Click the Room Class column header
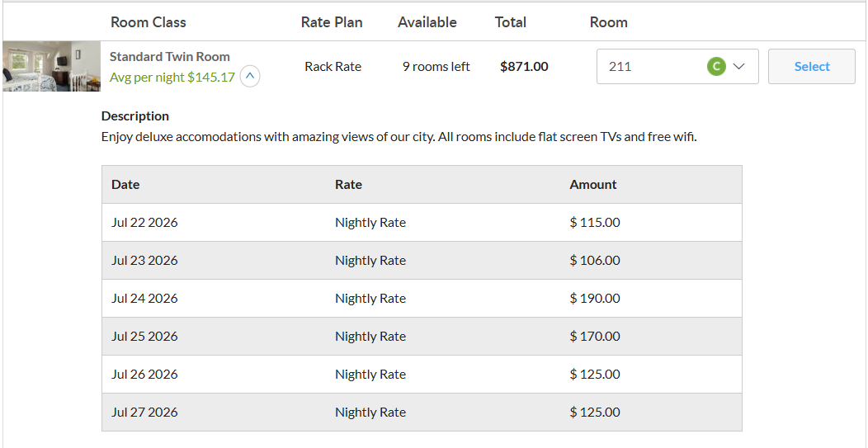Image resolution: width=868 pixels, height=448 pixels. coord(149,22)
